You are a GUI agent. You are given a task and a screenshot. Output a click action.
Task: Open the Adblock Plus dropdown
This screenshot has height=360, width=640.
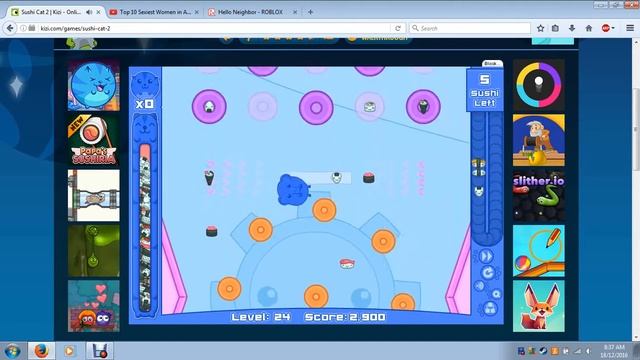[x=608, y=28]
